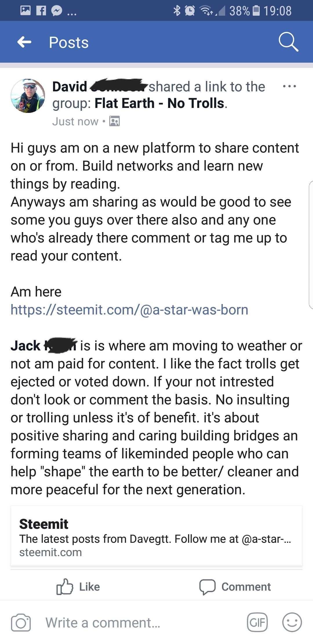313x644 pixels.
Task: Open the post options three-dot menu
Action: click(290, 86)
